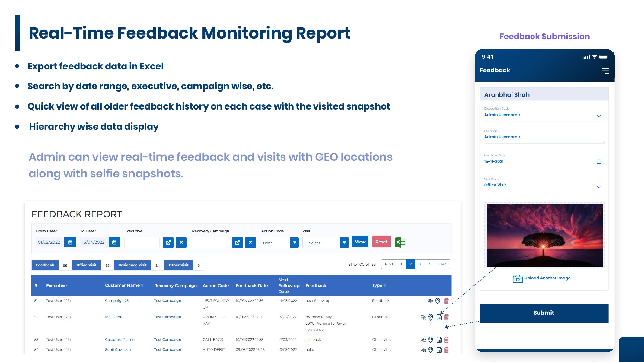This screenshot has width=644, height=362.
Task: Click the 'AUTO DEBIT' action code cell
Action: [214, 350]
